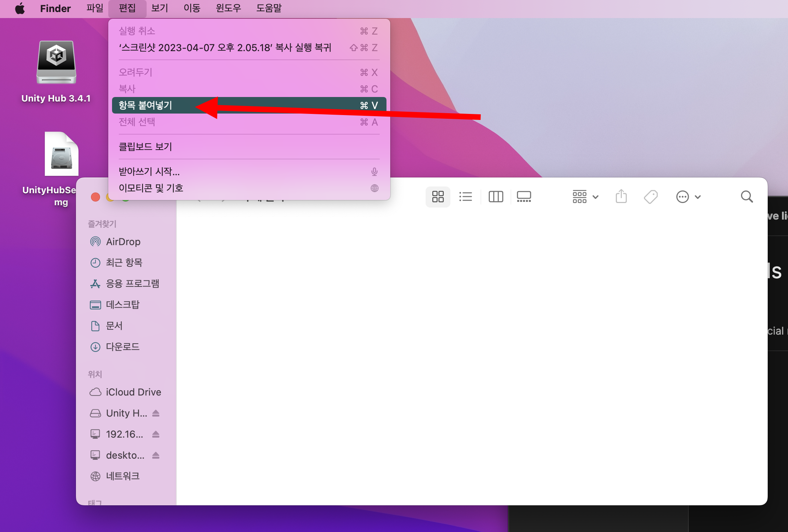Image resolution: width=788 pixels, height=532 pixels.
Task: Open the 보기 menu in menu bar
Action: point(159,8)
